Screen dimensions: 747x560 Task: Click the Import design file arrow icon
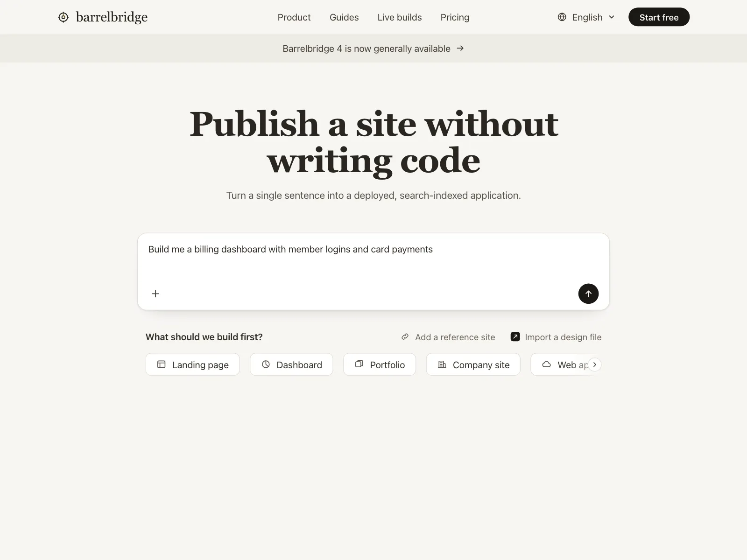pos(515,337)
